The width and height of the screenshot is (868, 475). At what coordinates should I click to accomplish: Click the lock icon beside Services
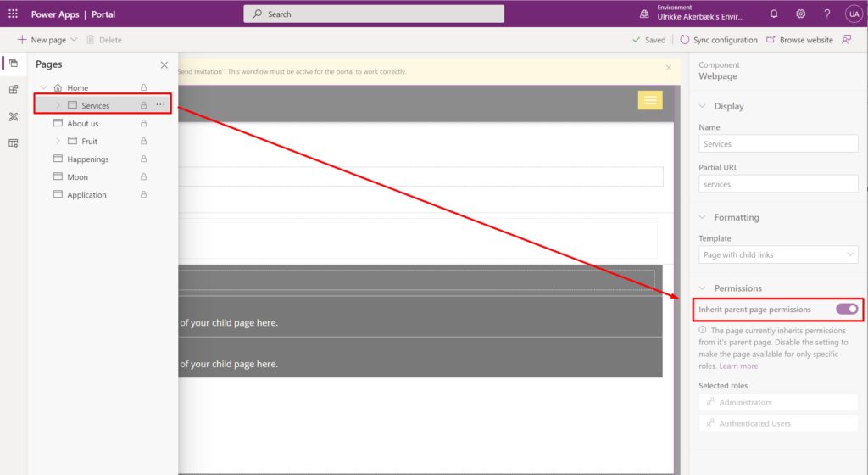click(143, 105)
